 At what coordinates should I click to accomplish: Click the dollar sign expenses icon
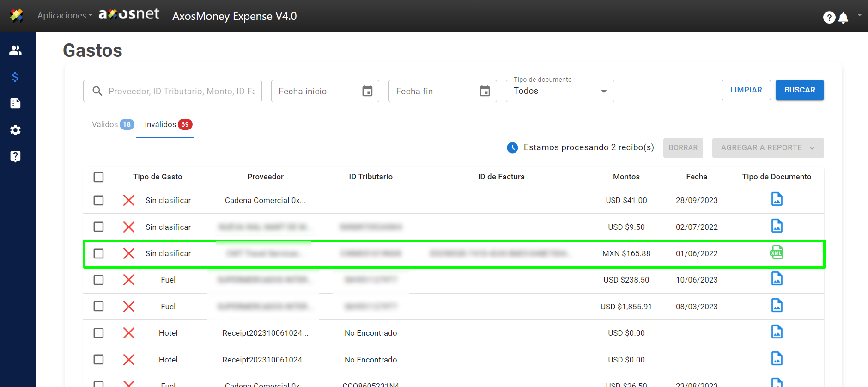tap(15, 77)
